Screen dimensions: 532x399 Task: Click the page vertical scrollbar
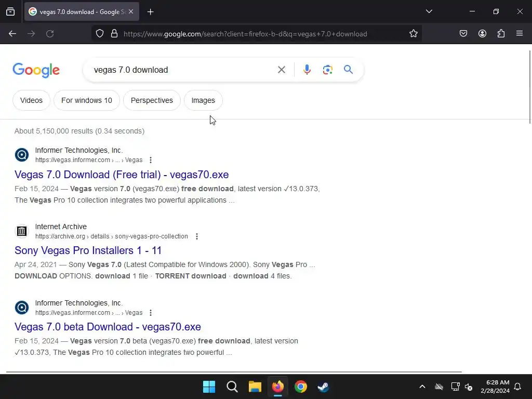tap(529, 87)
